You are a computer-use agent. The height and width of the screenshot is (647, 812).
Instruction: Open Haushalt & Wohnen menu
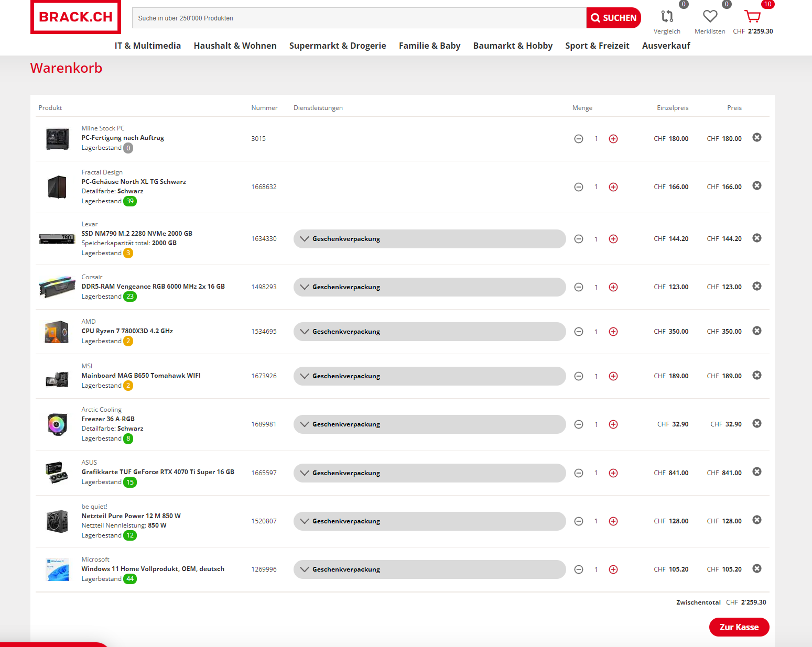pos(235,46)
